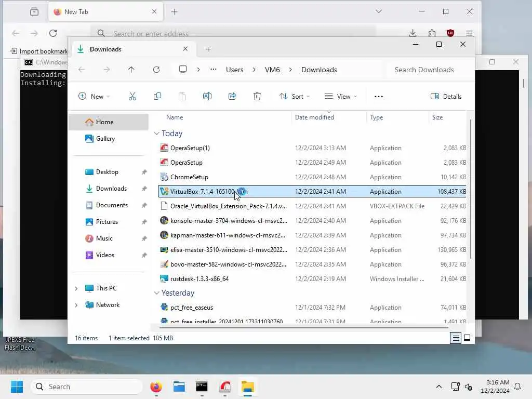Select the OperaSetup(1) file
The height and width of the screenshot is (399, 532).
pos(312,148)
